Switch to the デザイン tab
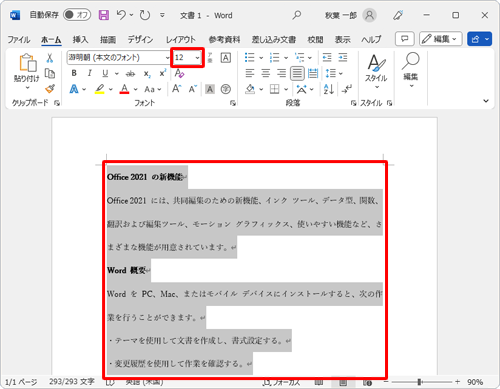Image resolution: width=500 pixels, height=389 pixels. (140, 39)
